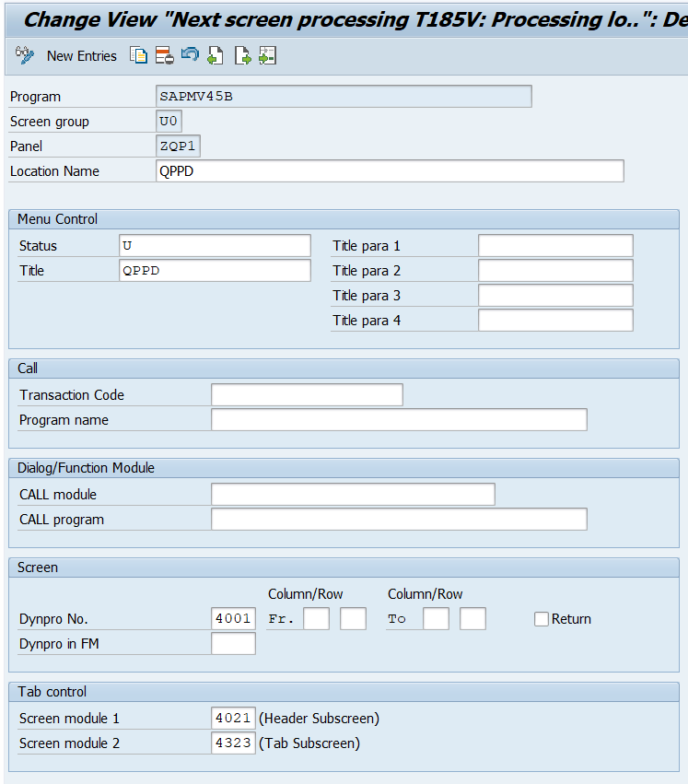Click the Screen module 2 field
The image size is (688, 784).
coord(233,743)
